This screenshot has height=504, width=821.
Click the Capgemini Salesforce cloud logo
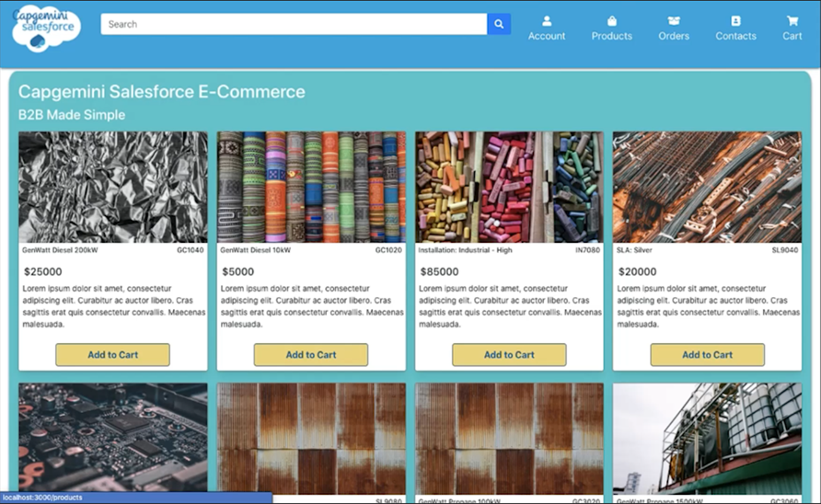click(46, 29)
